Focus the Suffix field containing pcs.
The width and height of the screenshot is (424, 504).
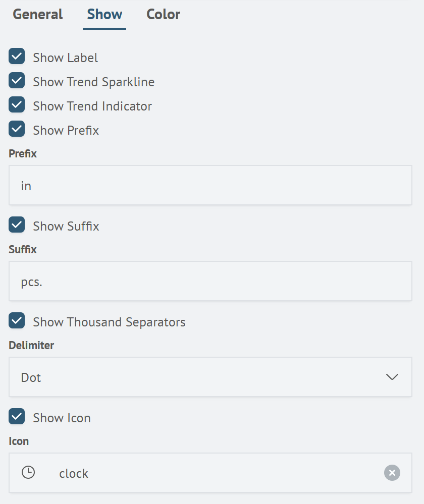pos(210,281)
